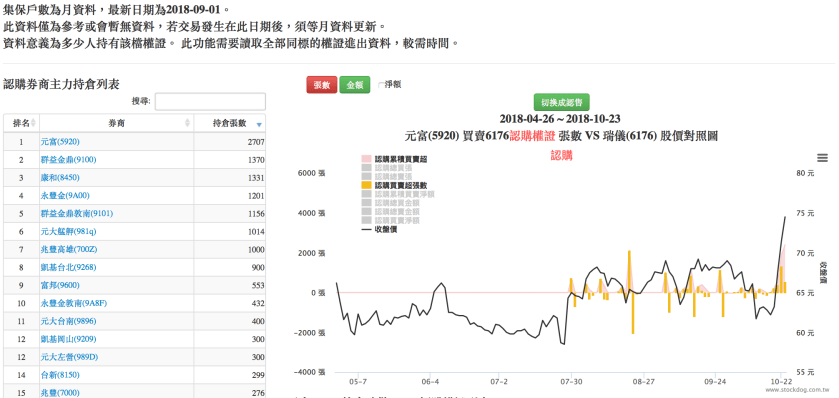View broker 凱基岡山(9209)
Viewport: 839px width, 398px height.
68,339
